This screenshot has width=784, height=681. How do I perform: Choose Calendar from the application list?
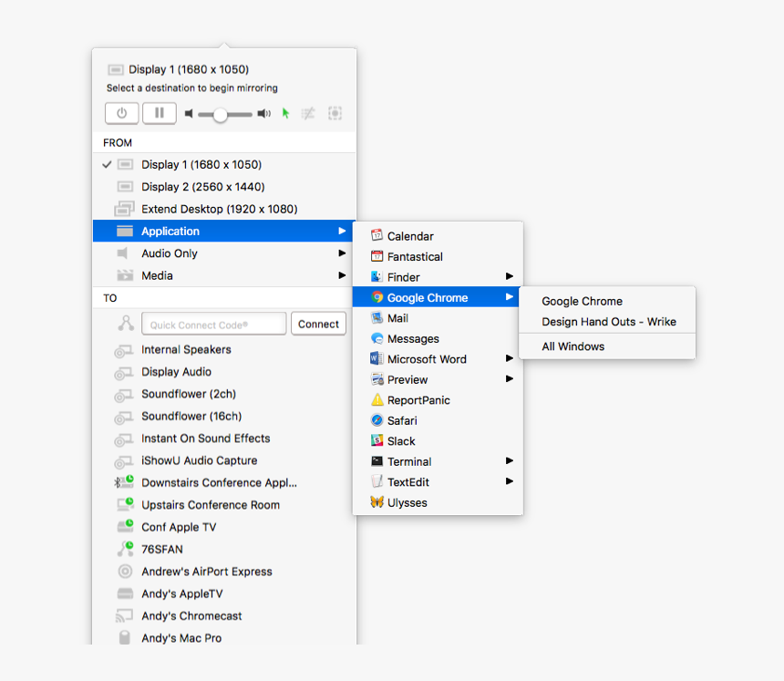[438, 236]
